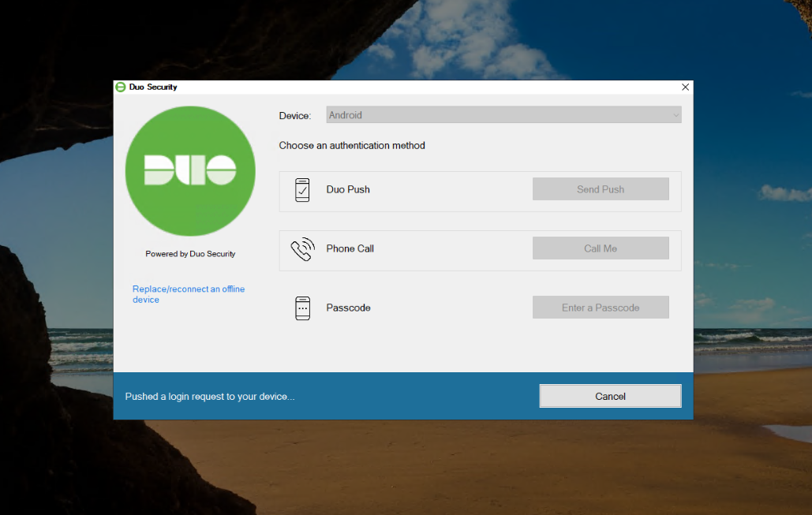This screenshot has height=515, width=812.
Task: Cancel the pending login request
Action: pyautogui.click(x=610, y=396)
